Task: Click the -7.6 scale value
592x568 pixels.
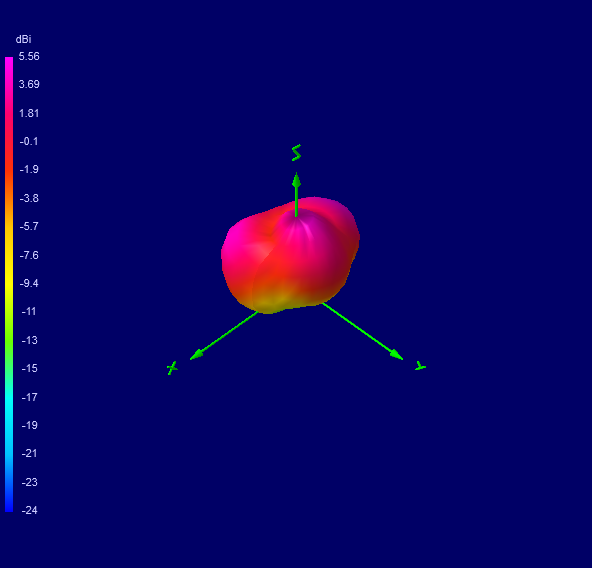Action: (x=29, y=255)
